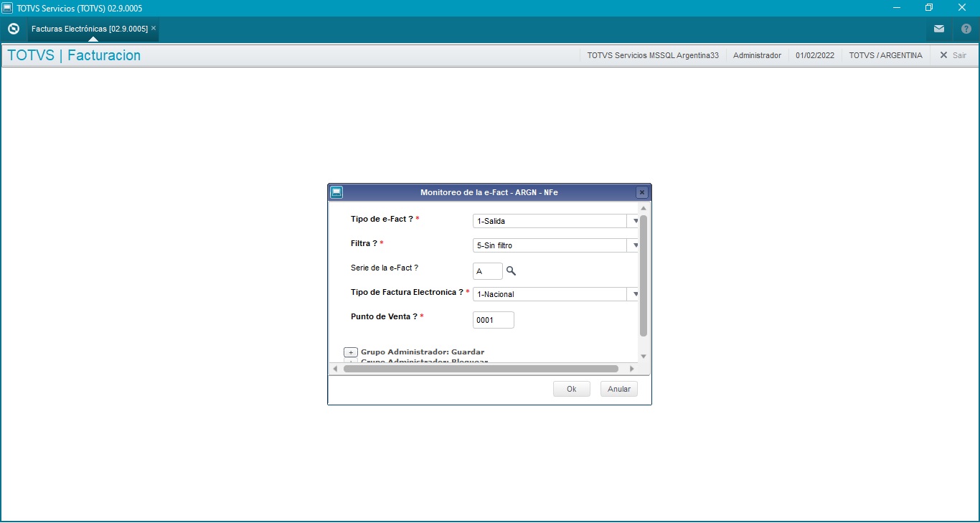This screenshot has height=523, width=980.
Task: Click the Serie de la e-Fact input field
Action: tap(488, 271)
